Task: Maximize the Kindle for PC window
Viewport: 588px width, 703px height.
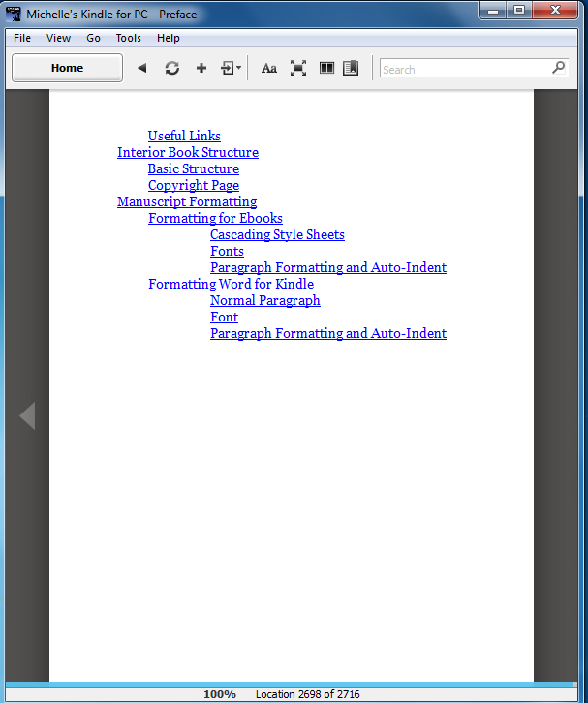Action: point(519,11)
